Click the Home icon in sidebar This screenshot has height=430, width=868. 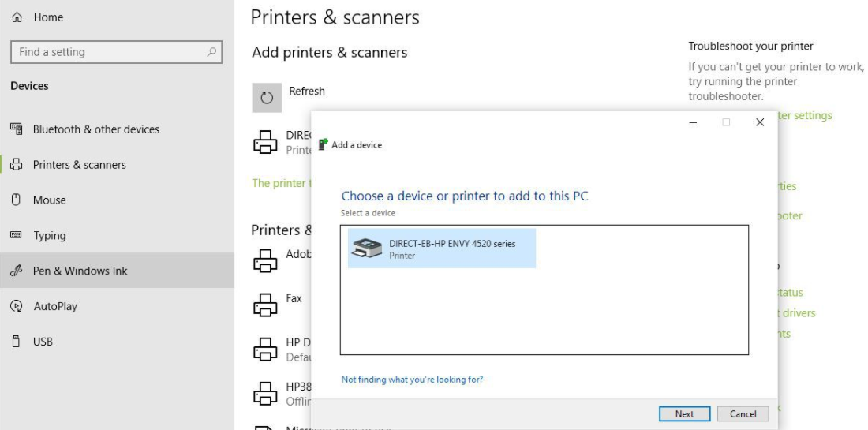click(x=17, y=17)
